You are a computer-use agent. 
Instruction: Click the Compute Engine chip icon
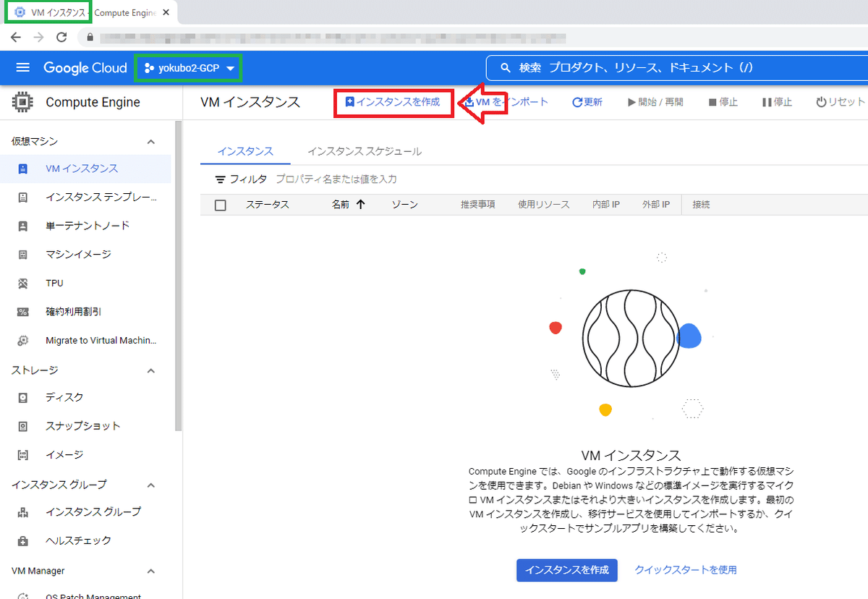coord(23,102)
